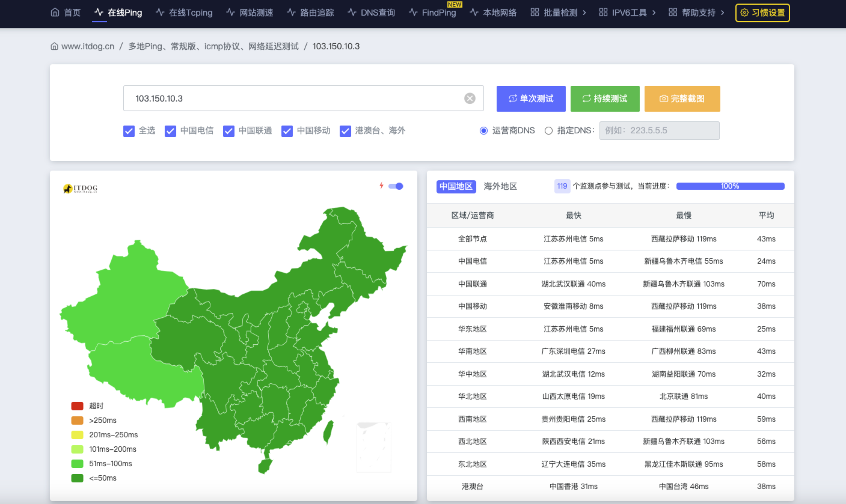Select the 全部节点 row label
Viewport: 846px width, 504px height.
click(x=473, y=239)
